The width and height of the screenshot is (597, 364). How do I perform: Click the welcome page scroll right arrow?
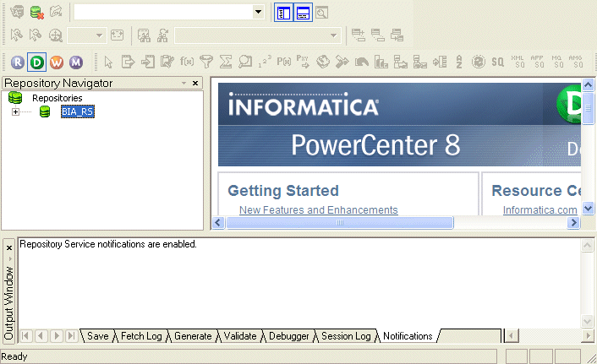tap(573, 222)
